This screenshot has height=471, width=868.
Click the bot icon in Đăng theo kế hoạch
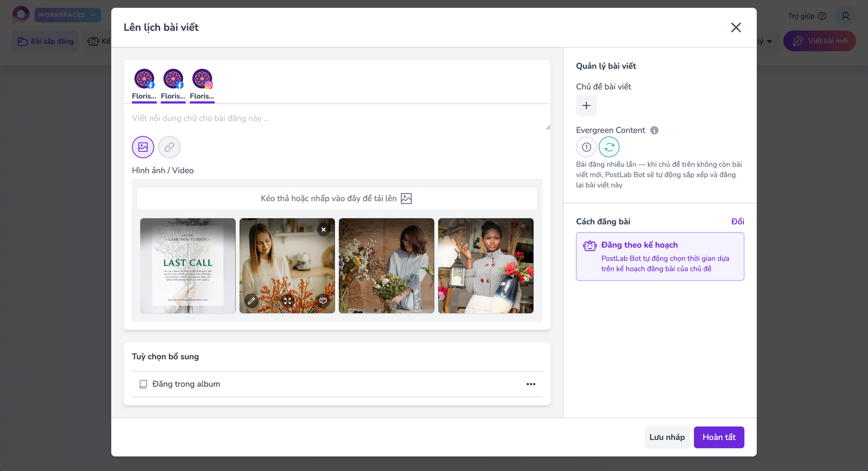(x=589, y=245)
